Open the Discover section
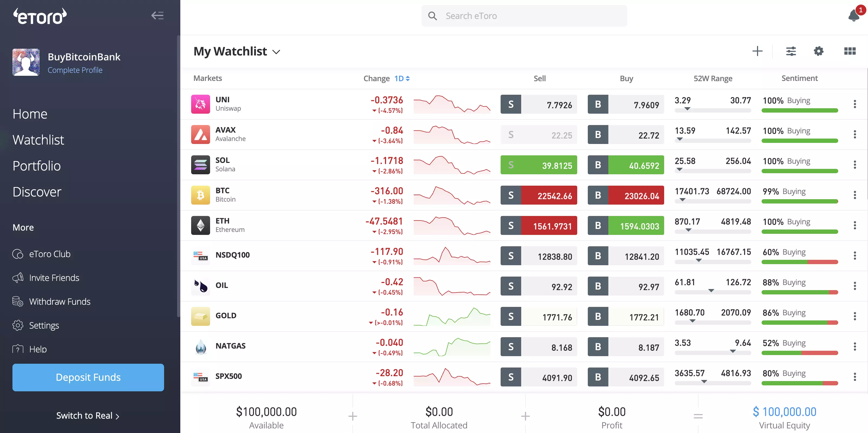The height and width of the screenshot is (433, 868). [37, 192]
